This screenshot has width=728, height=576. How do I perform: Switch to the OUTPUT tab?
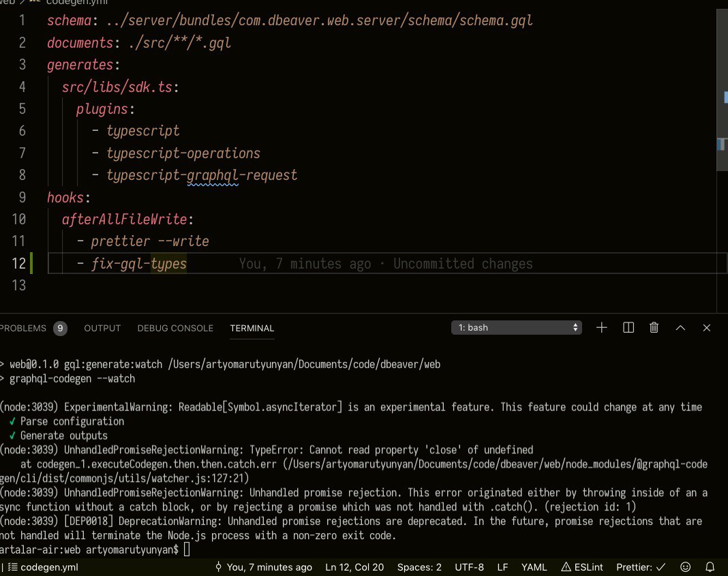[102, 328]
